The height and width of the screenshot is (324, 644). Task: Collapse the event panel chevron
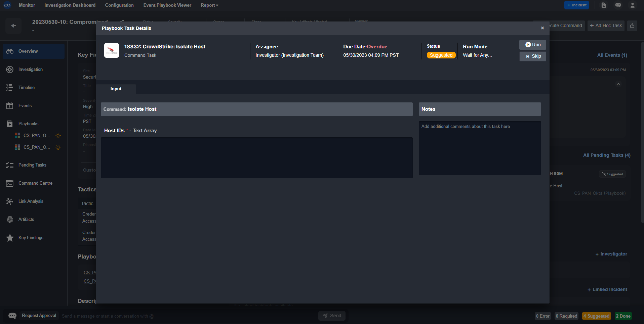[618, 84]
